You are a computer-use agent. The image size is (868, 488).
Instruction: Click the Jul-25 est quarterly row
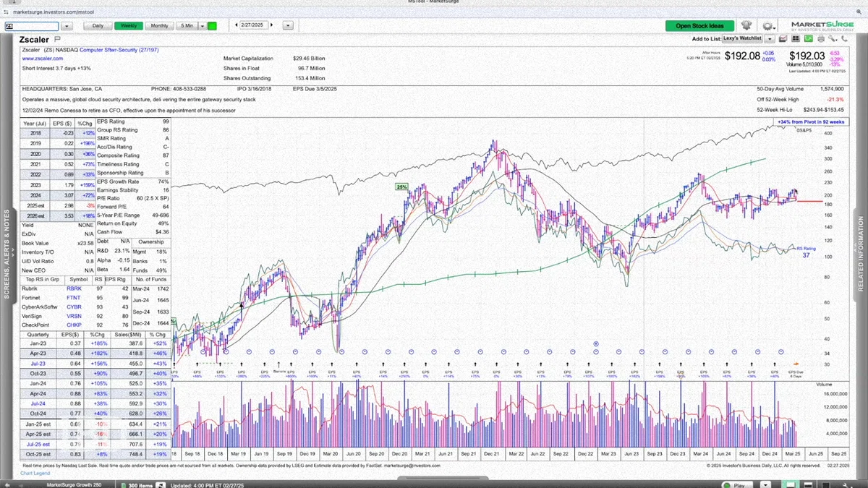(x=95, y=443)
